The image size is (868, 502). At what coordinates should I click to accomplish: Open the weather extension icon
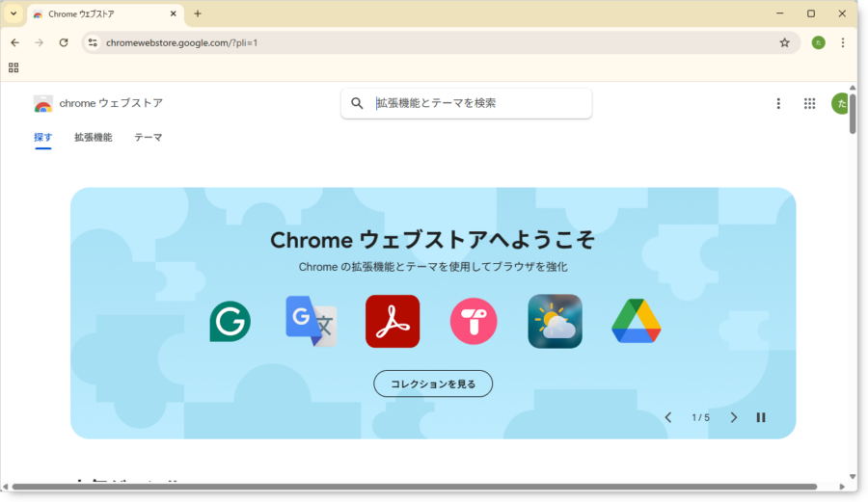(x=555, y=322)
